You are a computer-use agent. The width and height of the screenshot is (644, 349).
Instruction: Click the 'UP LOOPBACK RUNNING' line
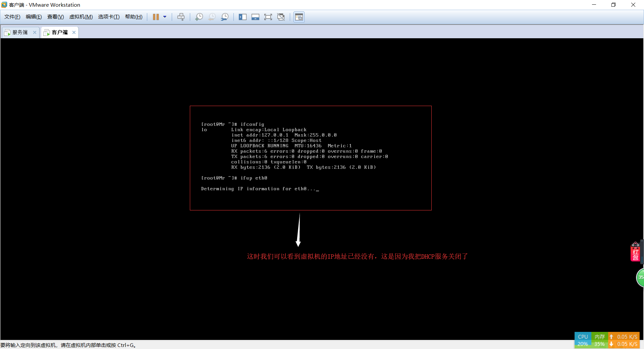coord(291,146)
